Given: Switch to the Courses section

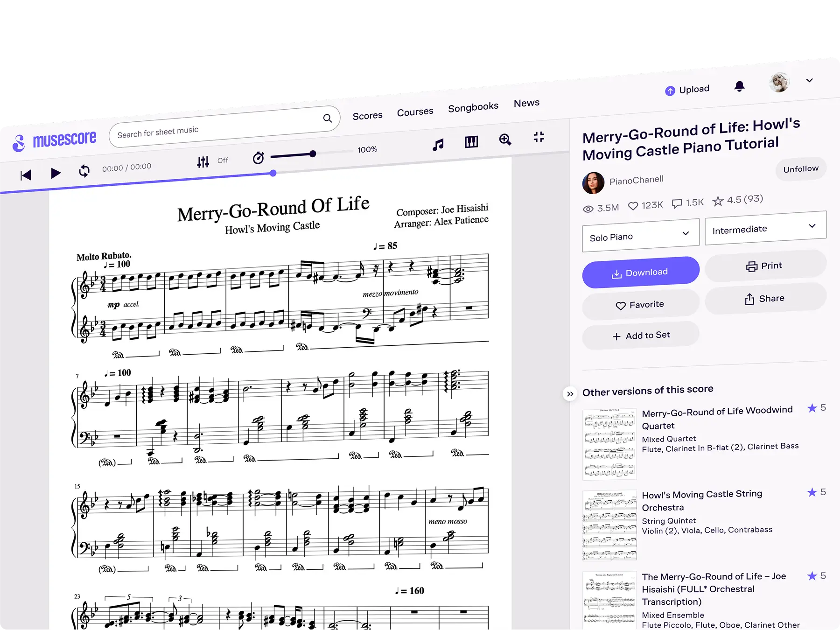Looking at the screenshot, I should tap(414, 111).
